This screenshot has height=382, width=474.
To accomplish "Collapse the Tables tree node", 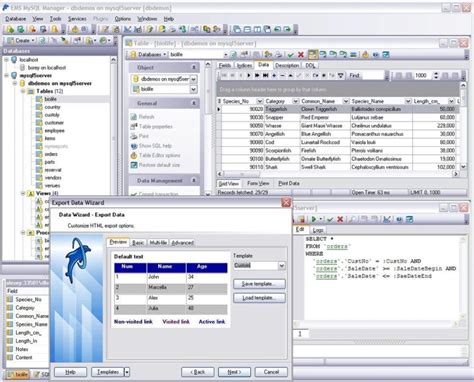I will (x=23, y=91).
